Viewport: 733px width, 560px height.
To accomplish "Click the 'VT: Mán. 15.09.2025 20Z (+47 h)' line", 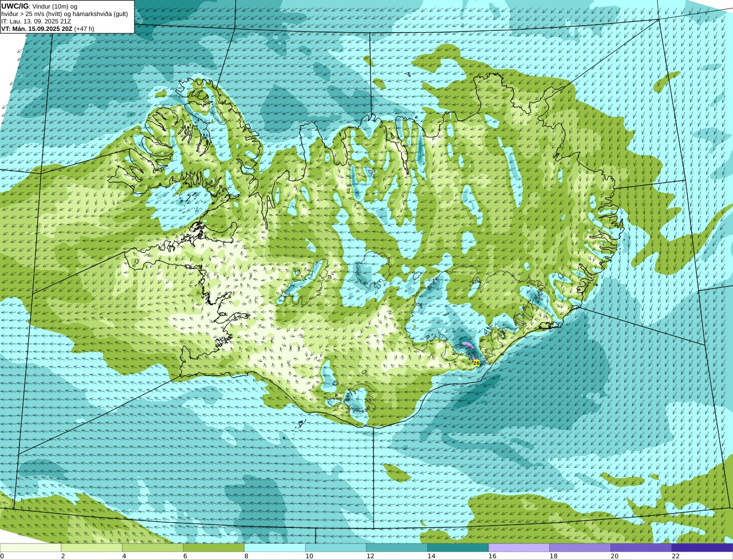I will point(48,29).
